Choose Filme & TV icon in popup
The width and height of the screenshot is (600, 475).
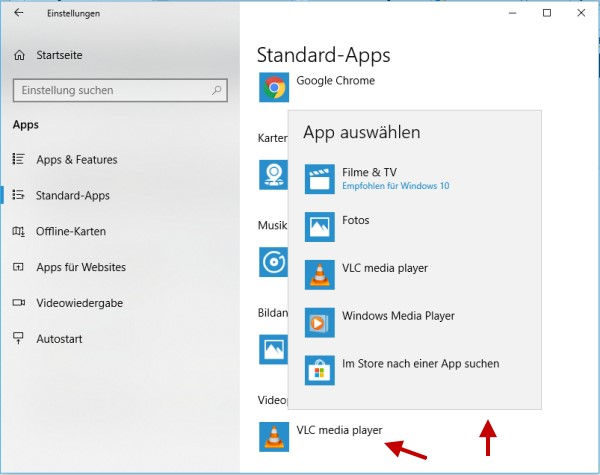[x=320, y=179]
